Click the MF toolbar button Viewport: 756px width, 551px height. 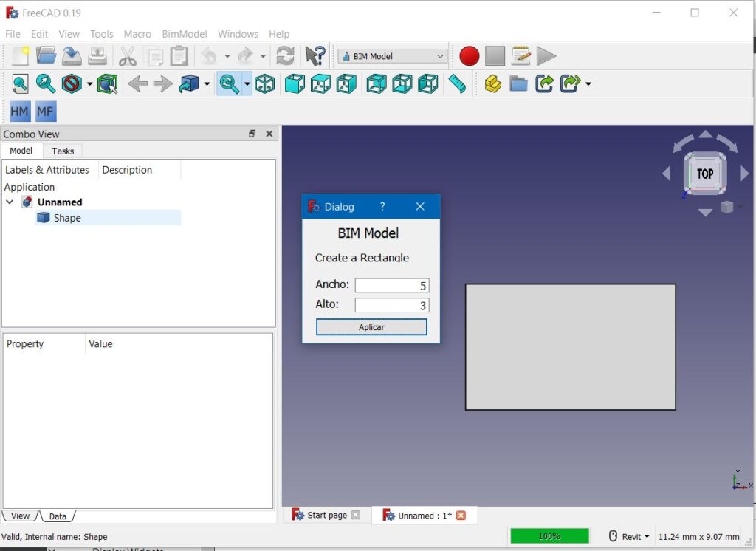click(x=46, y=112)
